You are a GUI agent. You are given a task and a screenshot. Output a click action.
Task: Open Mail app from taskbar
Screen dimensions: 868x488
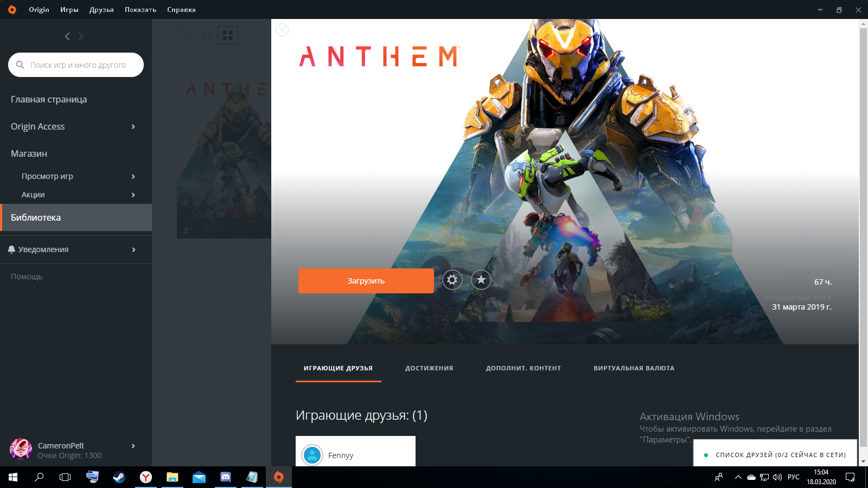[x=199, y=477]
